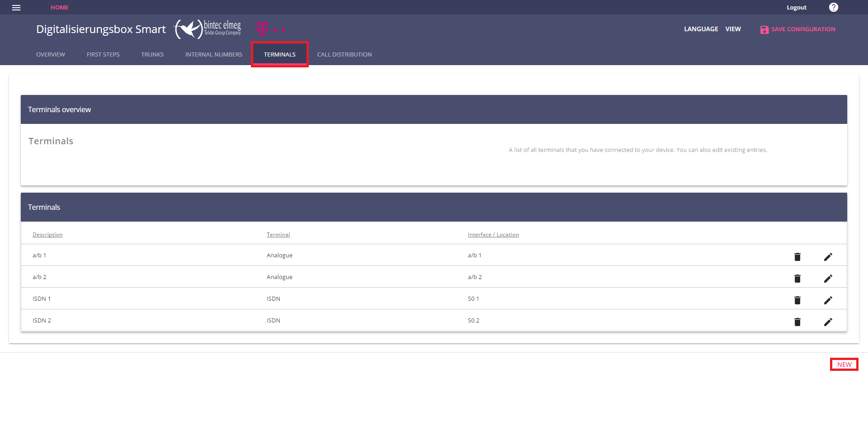Image resolution: width=868 pixels, height=445 pixels.
Task: Delete the a/b 1 terminal entry
Action: click(797, 257)
